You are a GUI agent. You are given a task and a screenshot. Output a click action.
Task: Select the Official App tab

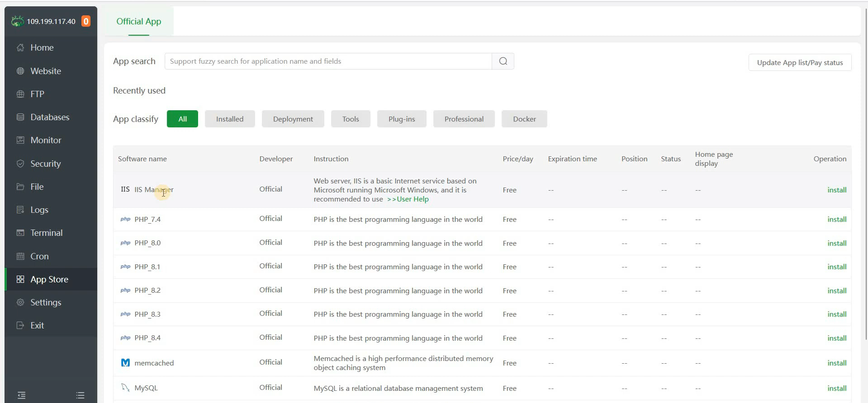click(x=139, y=21)
